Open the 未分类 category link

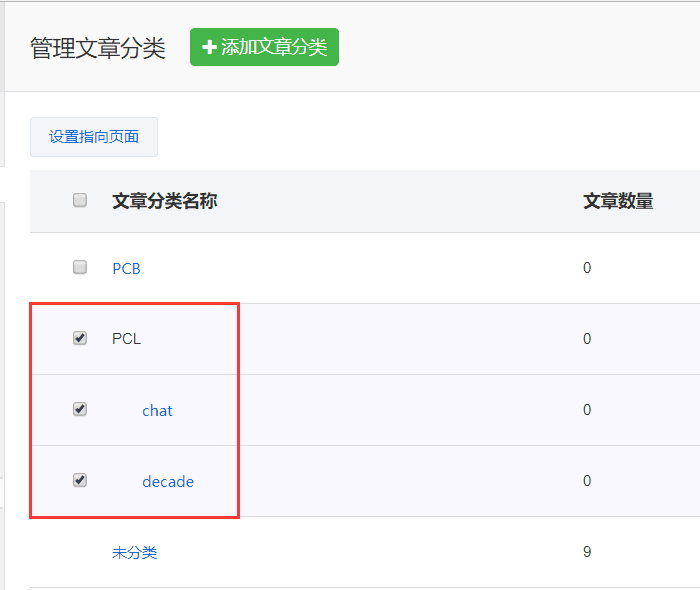(x=134, y=552)
